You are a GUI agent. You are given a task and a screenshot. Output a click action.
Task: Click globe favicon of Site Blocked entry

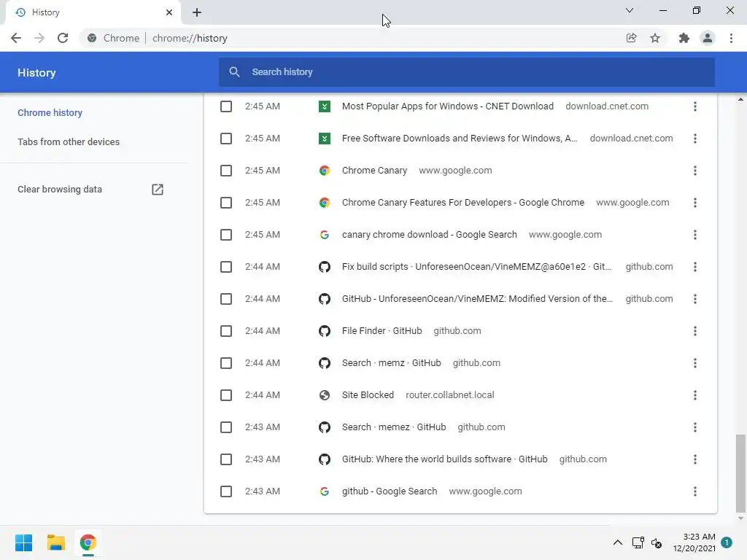pos(325,395)
